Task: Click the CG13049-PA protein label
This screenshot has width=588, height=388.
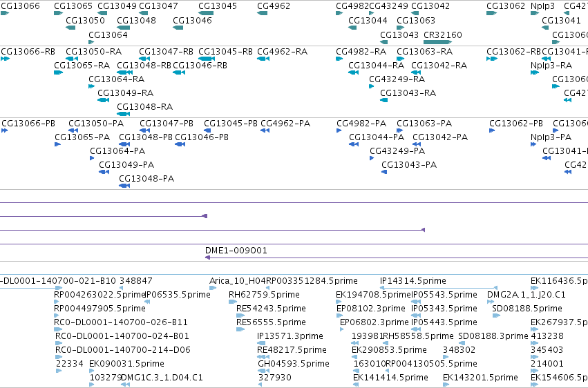Action: [126, 165]
